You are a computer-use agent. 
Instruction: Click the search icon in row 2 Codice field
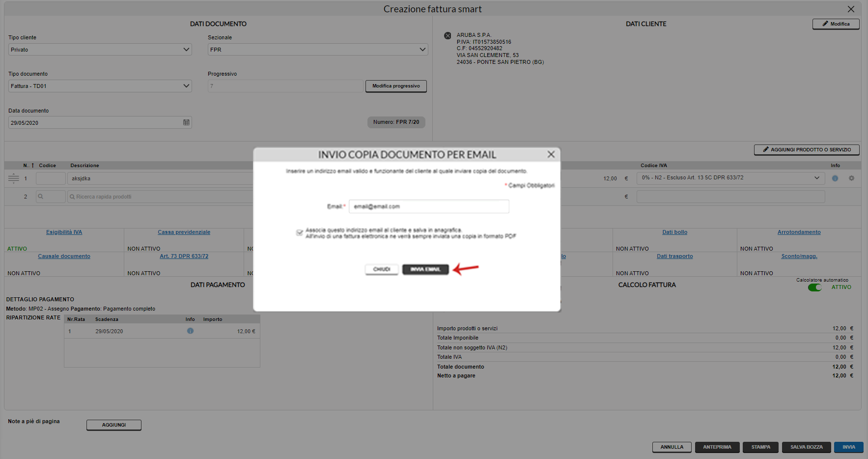click(x=41, y=197)
